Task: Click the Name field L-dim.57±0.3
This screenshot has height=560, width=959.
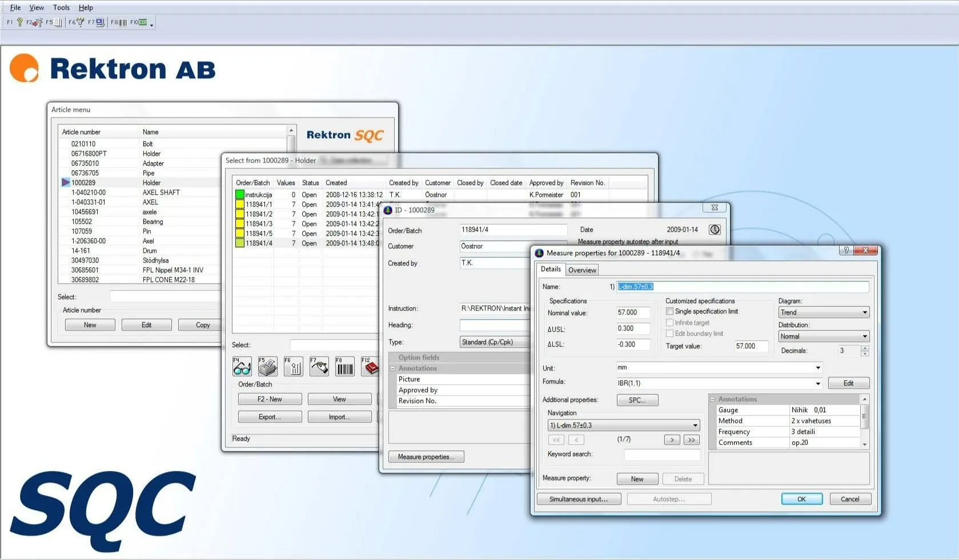Action: tap(743, 287)
